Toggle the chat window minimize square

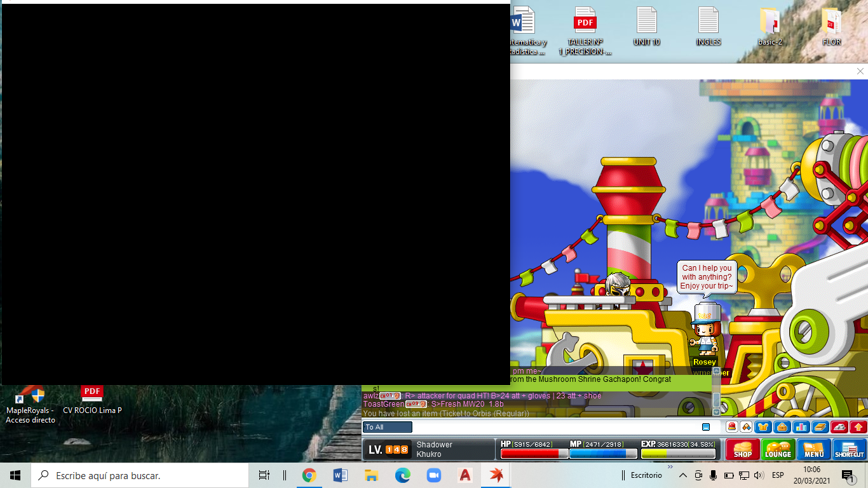coord(705,427)
